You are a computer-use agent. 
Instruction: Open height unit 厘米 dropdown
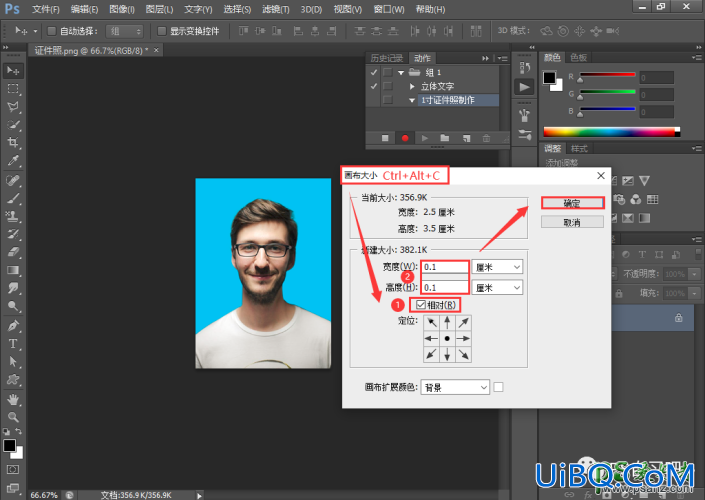pos(497,287)
